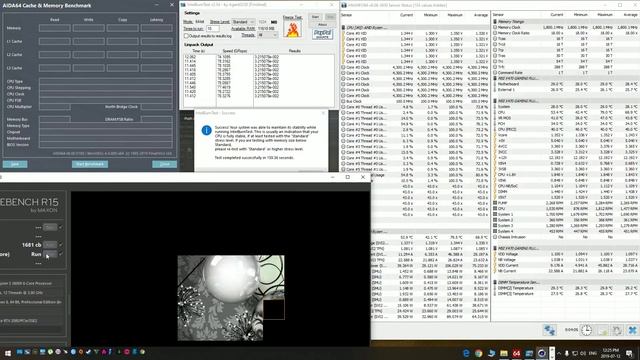The height and width of the screenshot is (360, 640).
Task: Click the L1 Cache Latency field in AIDA64
Action: 156,41
